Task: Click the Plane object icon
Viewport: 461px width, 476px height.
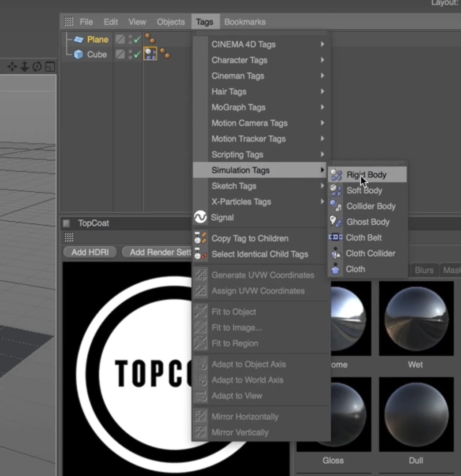Action: pos(79,40)
